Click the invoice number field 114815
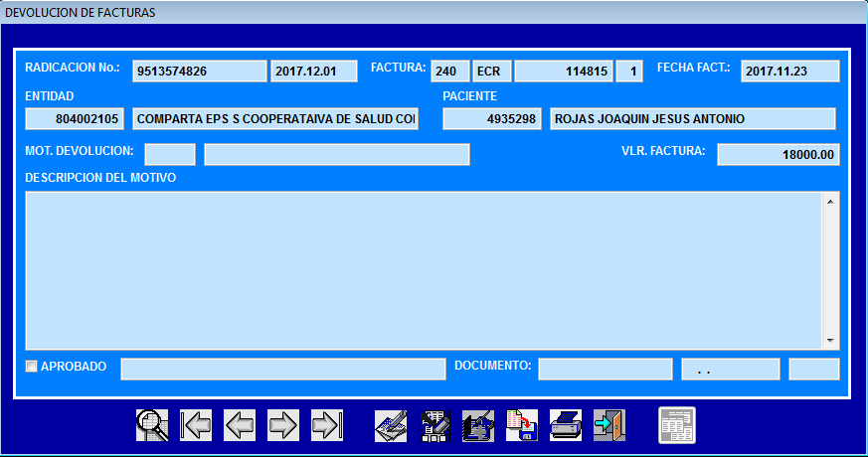The height and width of the screenshot is (457, 868). [x=564, y=72]
